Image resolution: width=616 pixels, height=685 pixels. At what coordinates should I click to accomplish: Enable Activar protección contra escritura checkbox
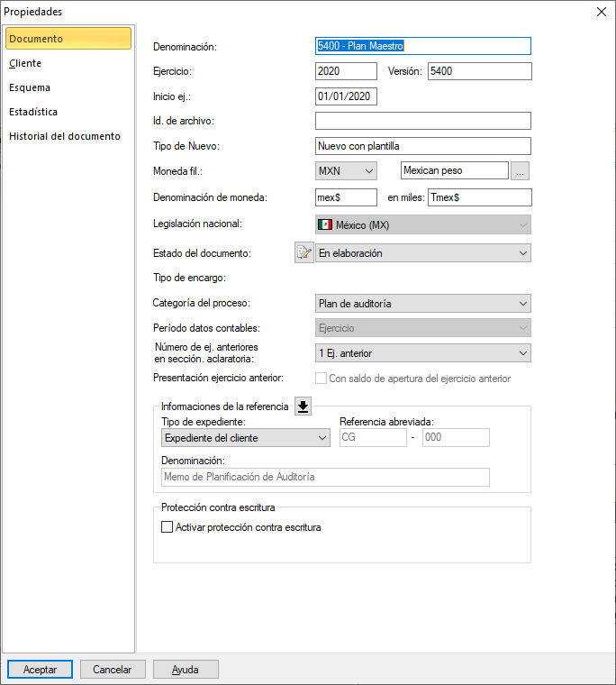click(167, 527)
